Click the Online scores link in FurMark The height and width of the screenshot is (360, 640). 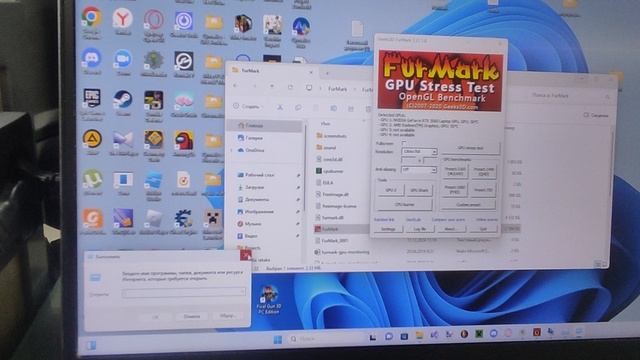(x=486, y=220)
